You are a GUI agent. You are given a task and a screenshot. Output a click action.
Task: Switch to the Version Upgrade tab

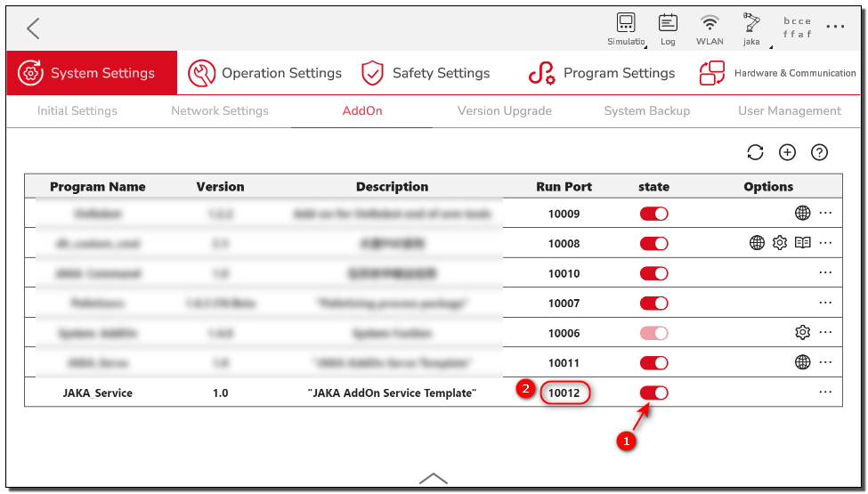[504, 111]
